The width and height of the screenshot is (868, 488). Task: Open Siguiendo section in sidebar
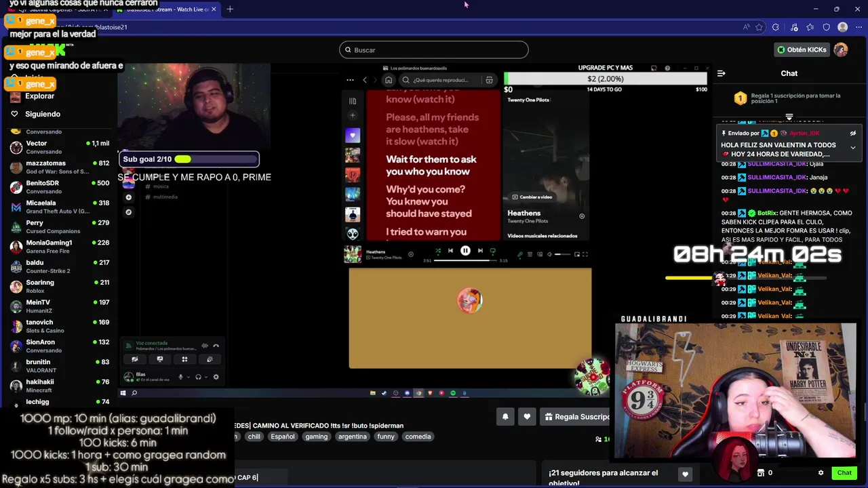tap(43, 114)
